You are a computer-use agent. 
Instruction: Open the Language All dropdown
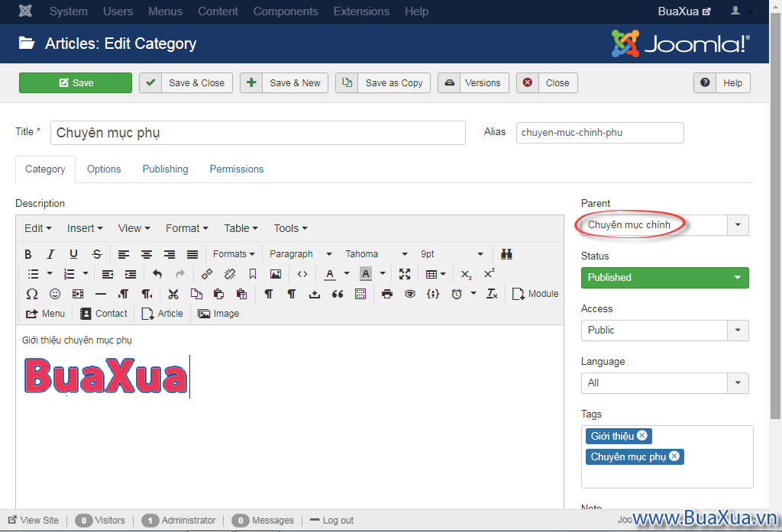tap(665, 383)
